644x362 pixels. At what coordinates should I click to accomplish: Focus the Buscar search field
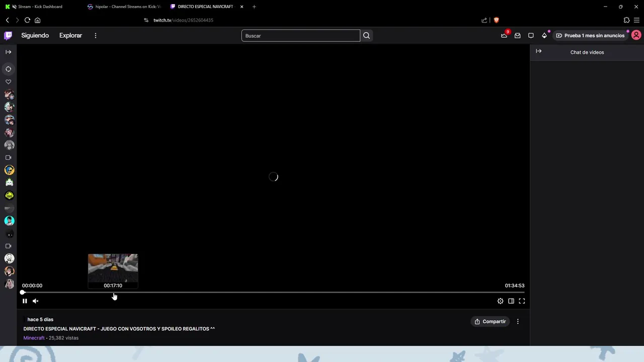(300, 36)
